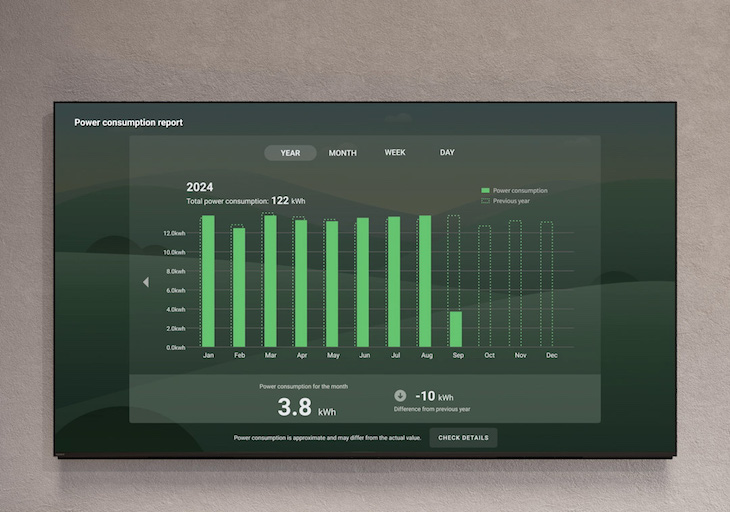Click the '4.0kwh' axis label
730x512 pixels.
(x=176, y=310)
